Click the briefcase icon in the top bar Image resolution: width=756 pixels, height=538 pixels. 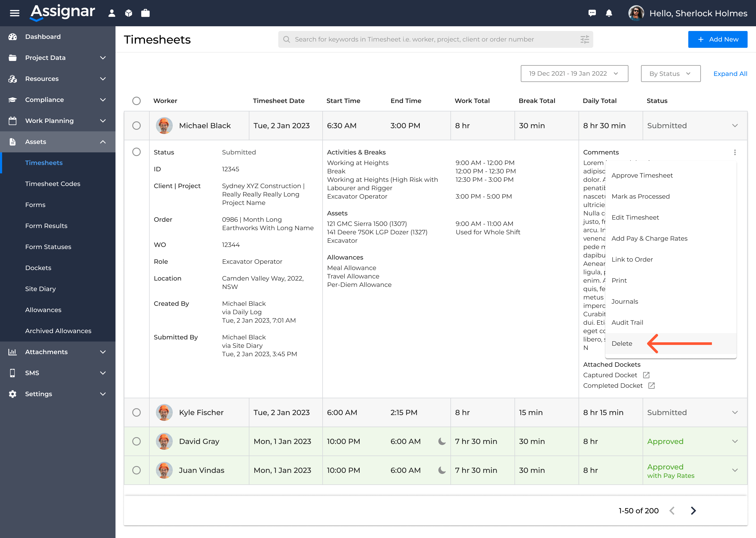(x=145, y=13)
